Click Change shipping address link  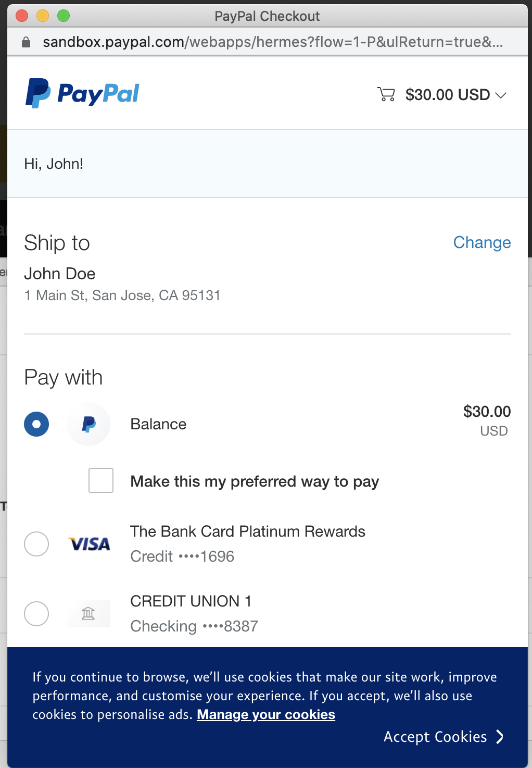click(x=482, y=242)
